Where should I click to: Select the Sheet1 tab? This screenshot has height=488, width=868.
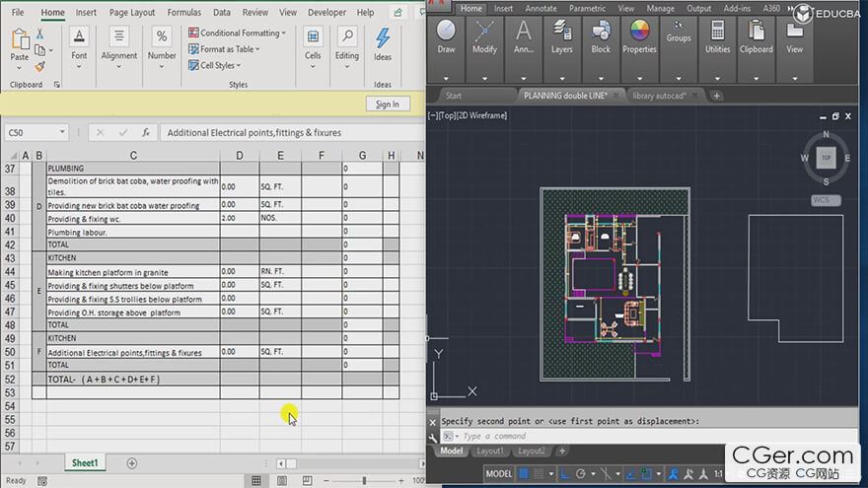point(85,463)
